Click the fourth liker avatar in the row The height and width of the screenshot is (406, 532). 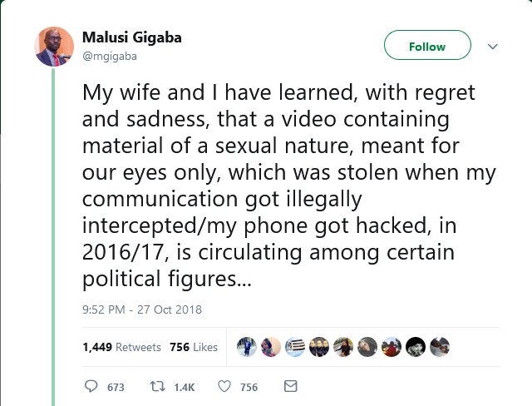pos(319,347)
